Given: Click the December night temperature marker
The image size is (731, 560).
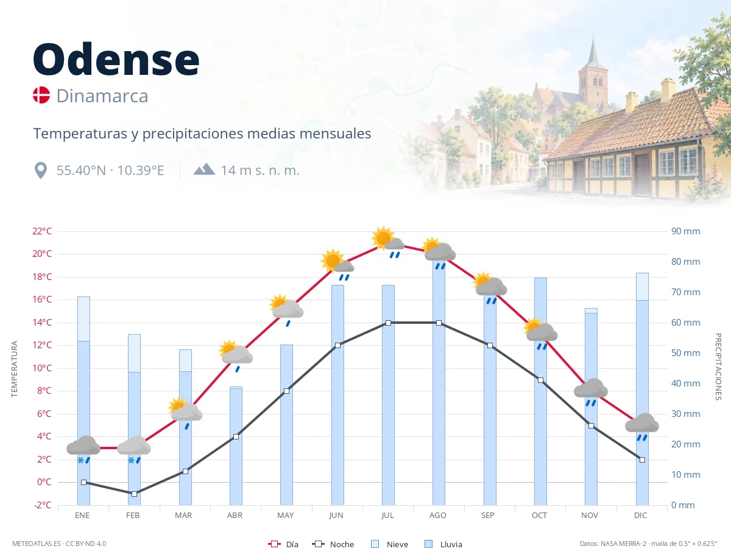Looking at the screenshot, I should click(x=642, y=460).
